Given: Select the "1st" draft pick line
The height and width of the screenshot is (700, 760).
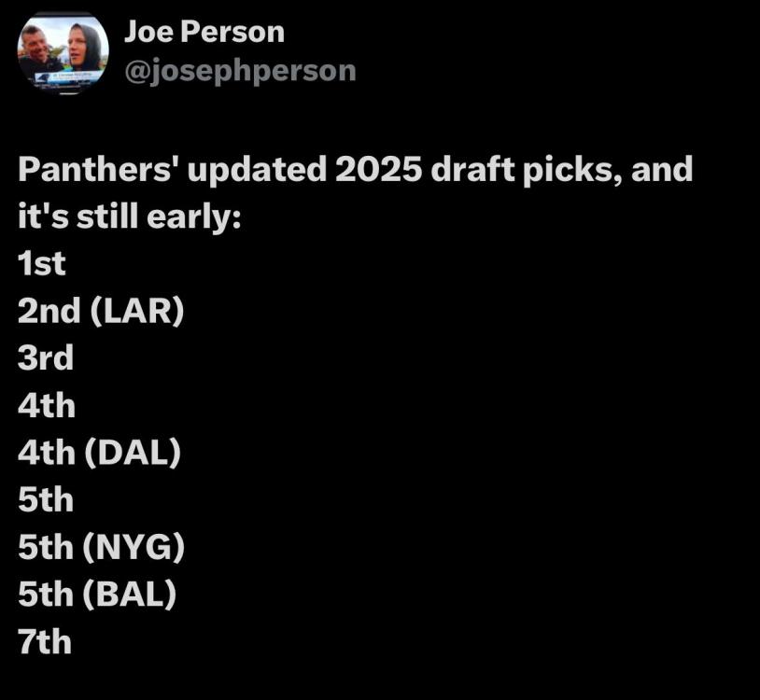Looking at the screenshot, I should [x=42, y=264].
